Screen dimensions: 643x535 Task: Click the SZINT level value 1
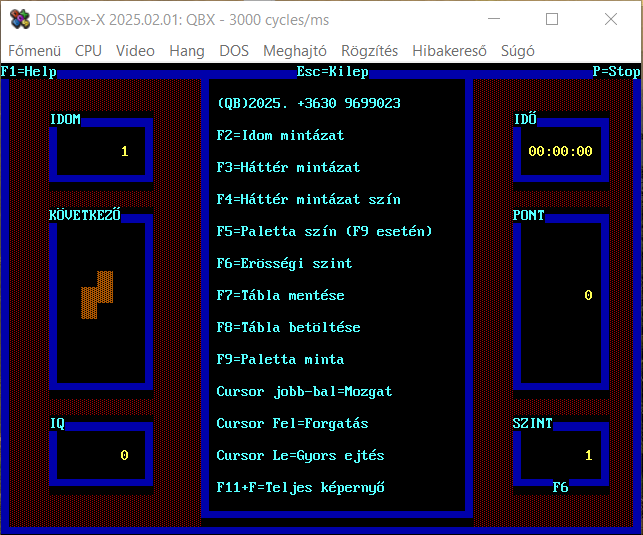tap(588, 455)
